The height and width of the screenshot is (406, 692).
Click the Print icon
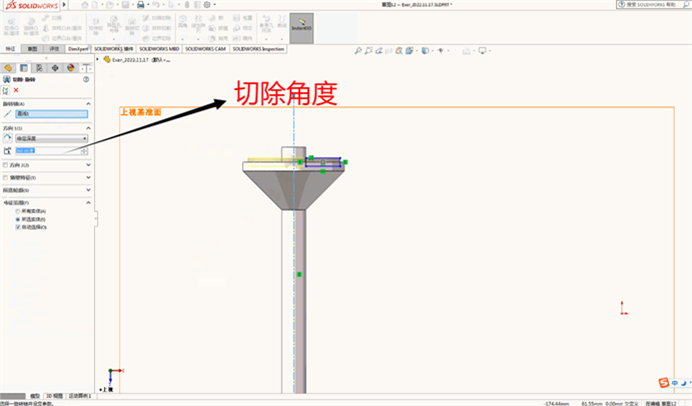click(140, 5)
